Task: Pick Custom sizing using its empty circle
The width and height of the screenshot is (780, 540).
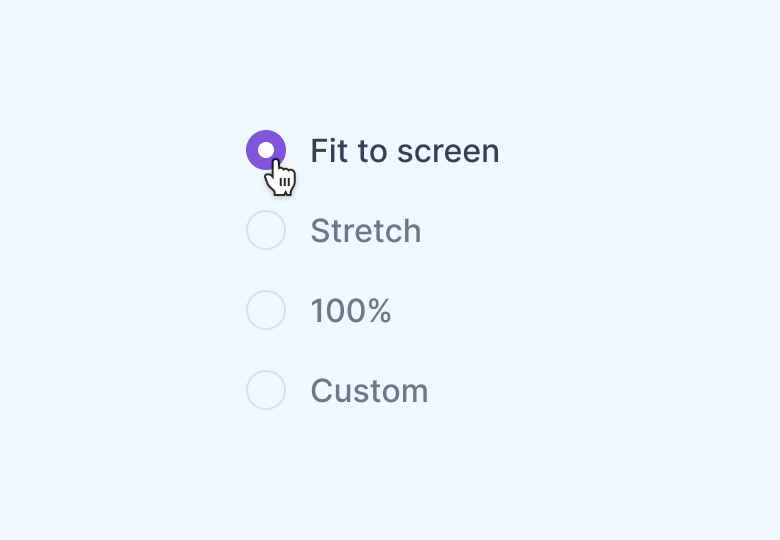Action: click(266, 390)
